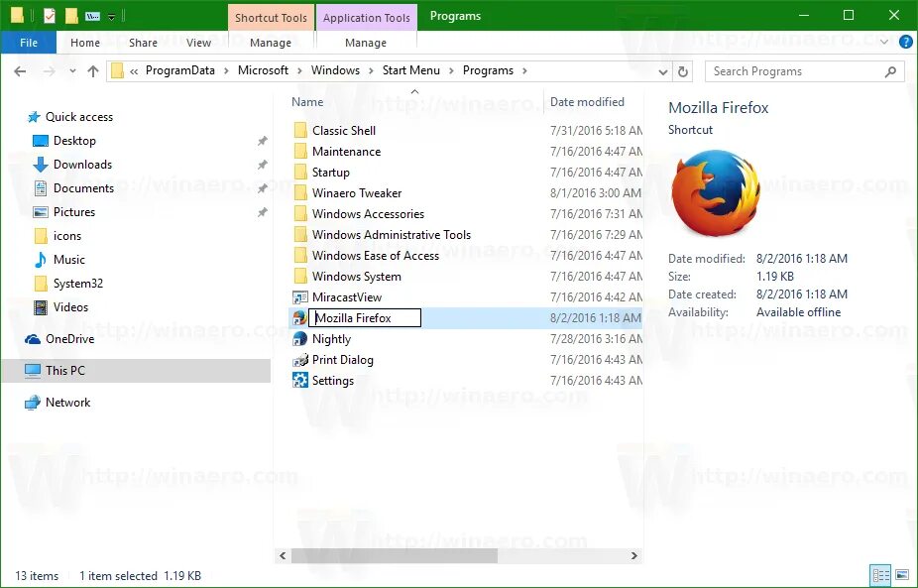
Task: Refresh the Programs folder
Action: pyautogui.click(x=683, y=71)
